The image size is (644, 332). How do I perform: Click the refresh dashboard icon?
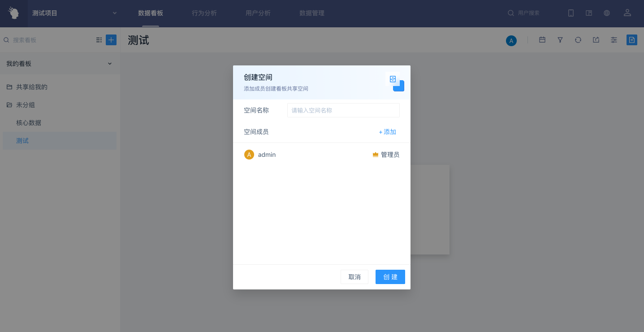point(578,40)
